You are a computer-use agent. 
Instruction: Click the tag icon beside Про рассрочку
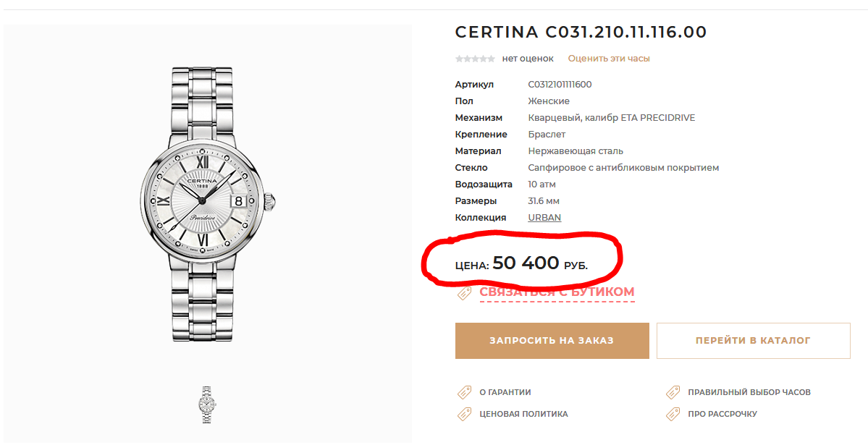coord(673,414)
